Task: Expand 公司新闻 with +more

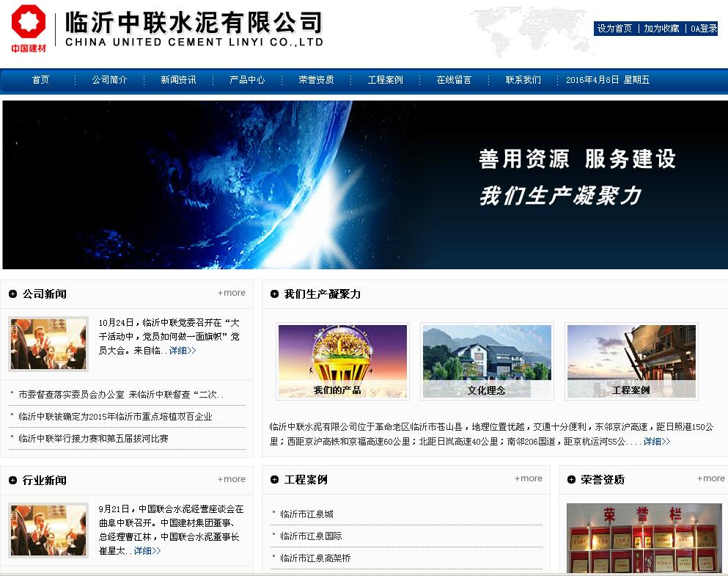Action: click(x=232, y=293)
